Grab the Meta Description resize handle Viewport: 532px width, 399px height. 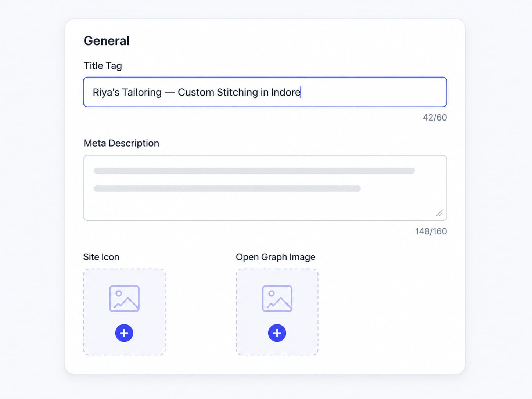click(x=439, y=213)
